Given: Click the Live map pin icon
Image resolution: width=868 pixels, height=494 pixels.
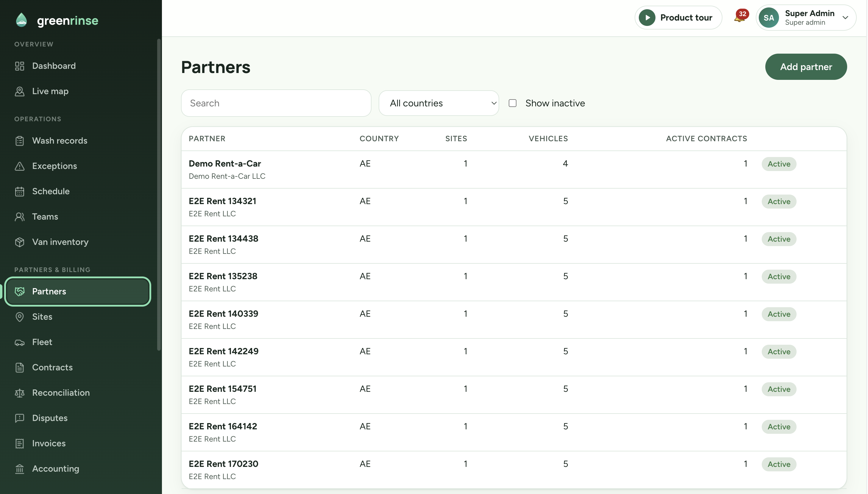Looking at the screenshot, I should tap(20, 91).
